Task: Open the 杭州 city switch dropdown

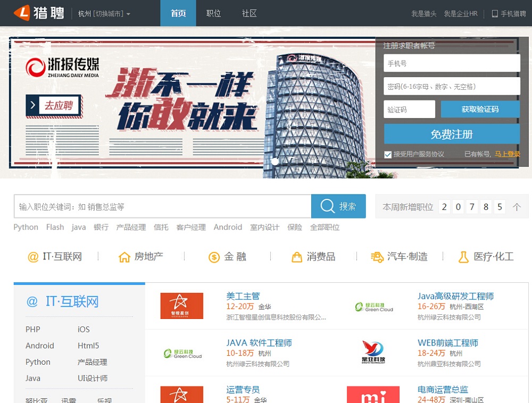Action: (x=104, y=14)
